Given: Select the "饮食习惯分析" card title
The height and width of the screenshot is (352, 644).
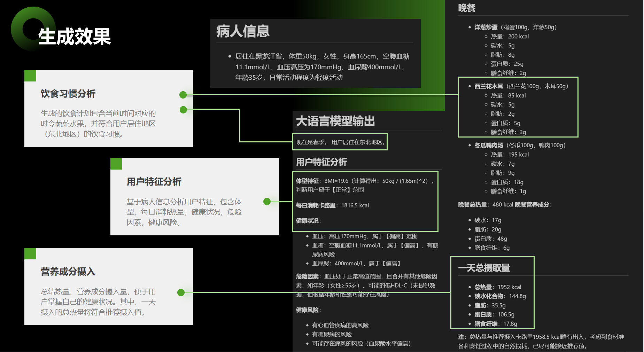Looking at the screenshot, I should coord(68,94).
